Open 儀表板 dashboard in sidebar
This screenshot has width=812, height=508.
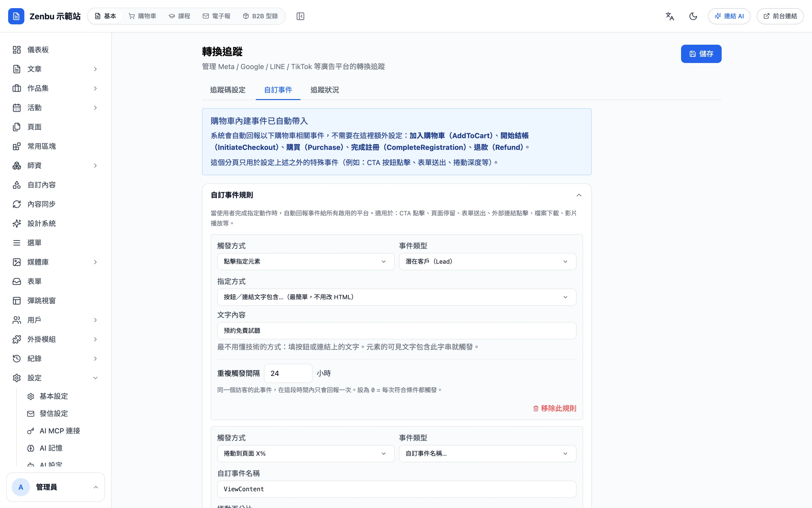pos(56,50)
